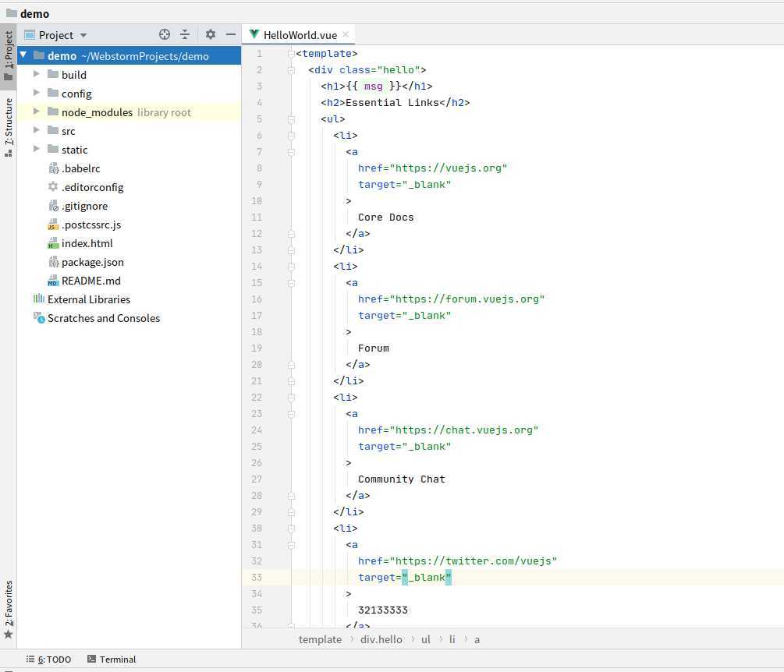Fold the ul block on line 5
The image size is (784, 672).
click(291, 119)
